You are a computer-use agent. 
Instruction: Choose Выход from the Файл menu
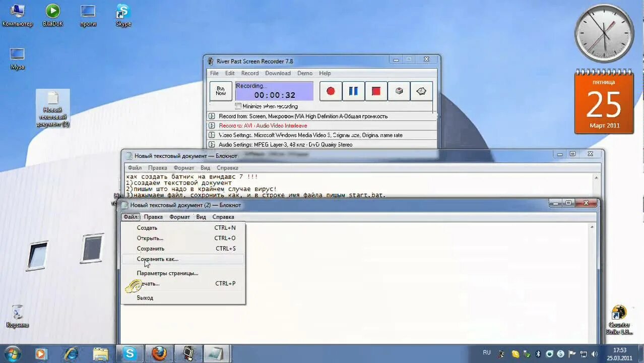click(x=183, y=298)
